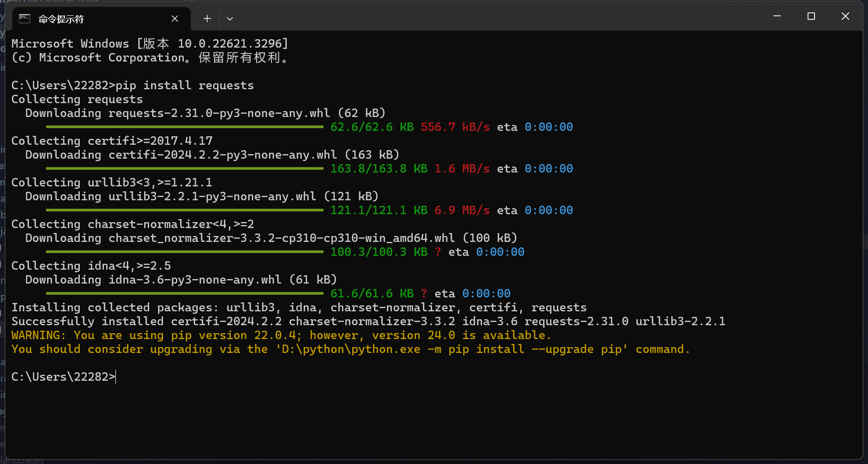Click the '1.6 MB/s' speed value
Viewport: 868px width, 464px height.
point(462,169)
